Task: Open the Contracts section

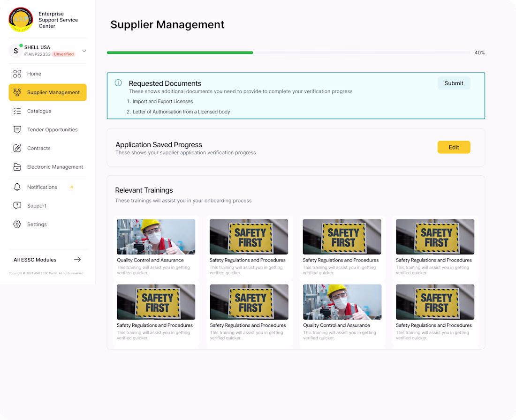Action: [48, 148]
